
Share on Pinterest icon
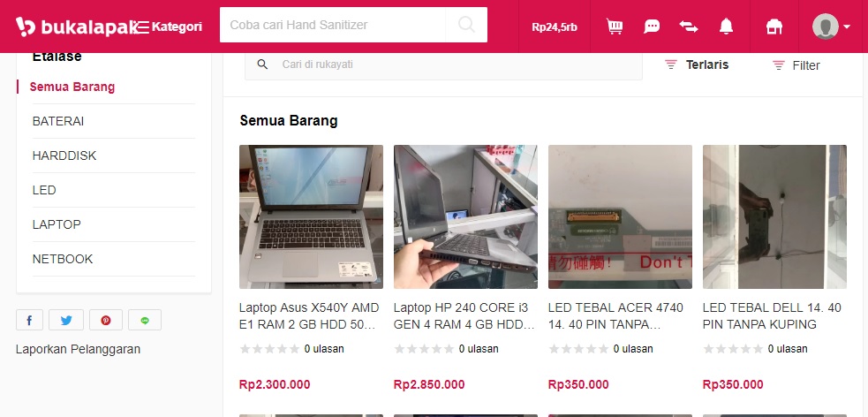tap(106, 320)
